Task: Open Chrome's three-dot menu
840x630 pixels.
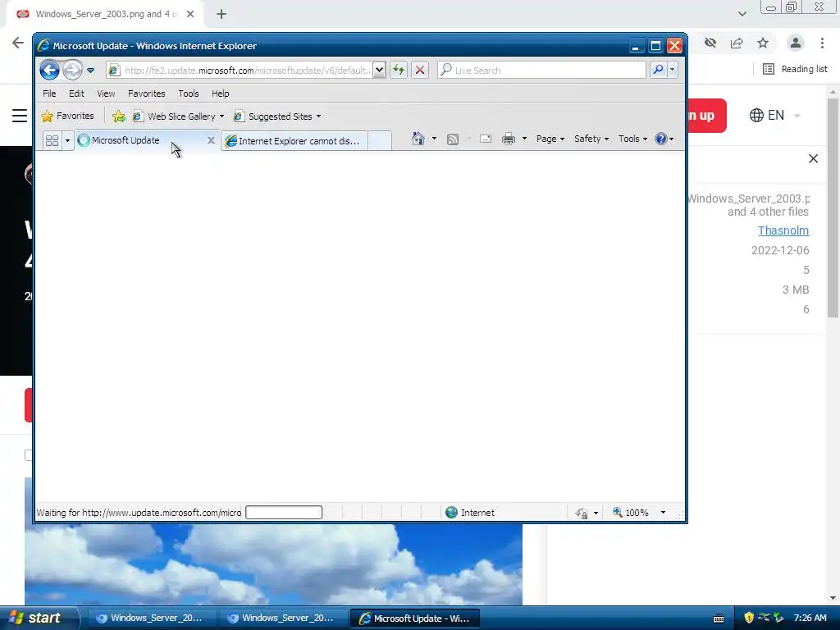Action: tap(822, 43)
